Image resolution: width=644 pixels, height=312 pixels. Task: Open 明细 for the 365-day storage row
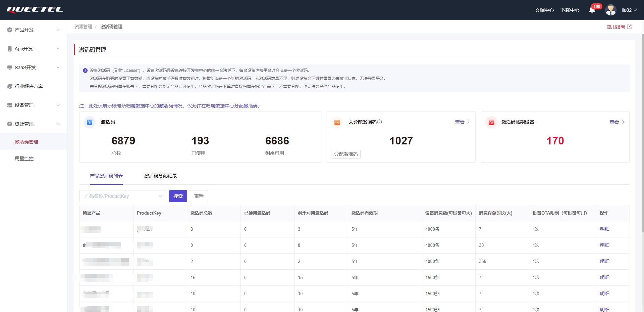[605, 261]
